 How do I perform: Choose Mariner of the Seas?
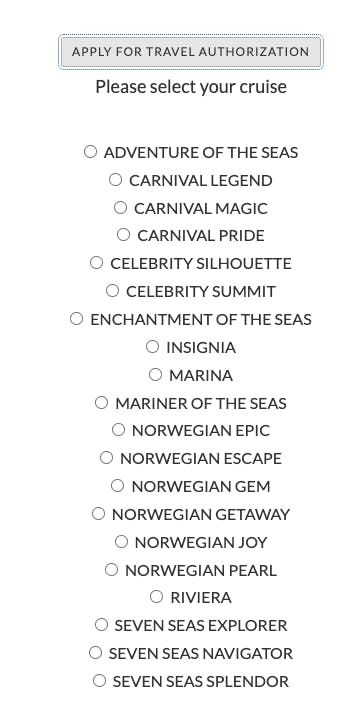(x=101, y=402)
